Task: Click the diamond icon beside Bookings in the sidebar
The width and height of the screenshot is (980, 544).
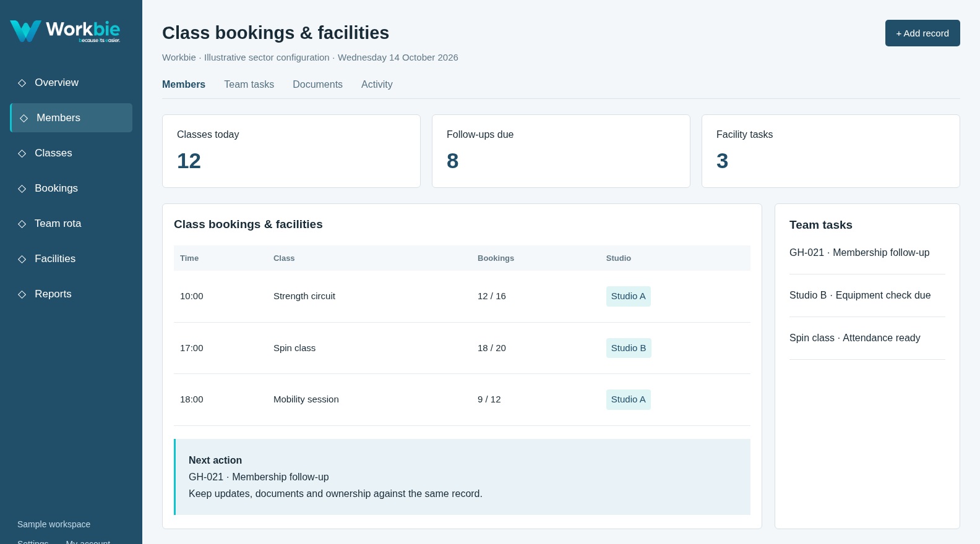Action: click(22, 189)
